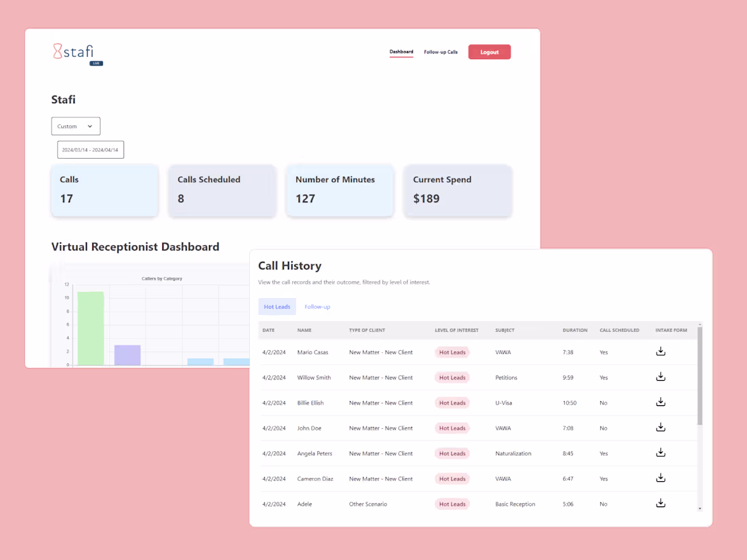The width and height of the screenshot is (747, 560).
Task: Download intake form for Angela Peters
Action: [x=660, y=453]
